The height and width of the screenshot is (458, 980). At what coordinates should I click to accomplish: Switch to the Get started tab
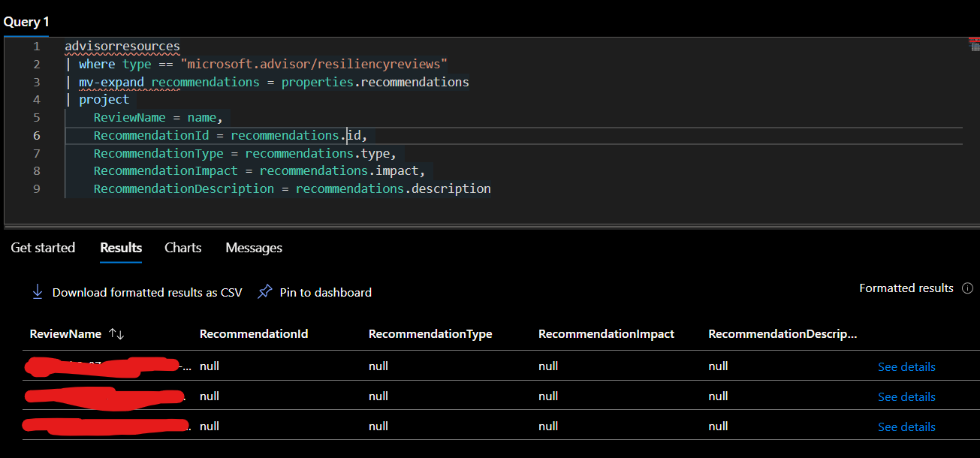click(x=43, y=248)
